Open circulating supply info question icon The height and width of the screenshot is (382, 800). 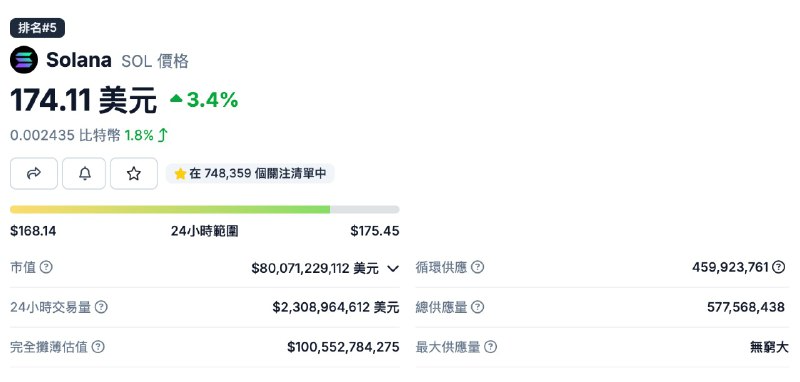pyautogui.click(x=478, y=267)
